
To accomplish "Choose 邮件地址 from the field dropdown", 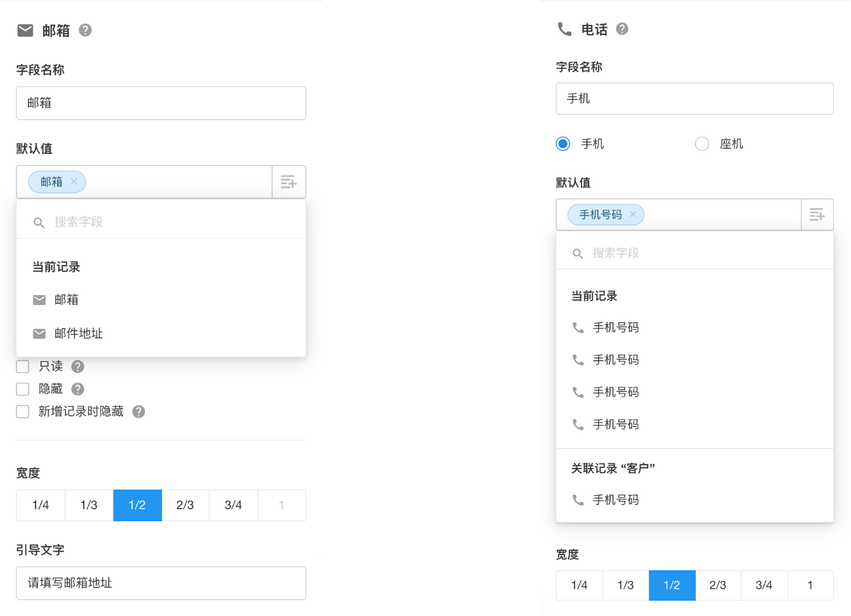I will (78, 334).
